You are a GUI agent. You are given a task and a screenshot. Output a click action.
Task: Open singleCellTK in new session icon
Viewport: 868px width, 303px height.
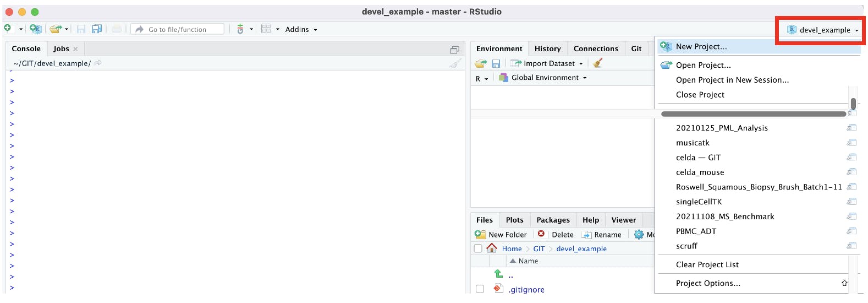pos(851,202)
